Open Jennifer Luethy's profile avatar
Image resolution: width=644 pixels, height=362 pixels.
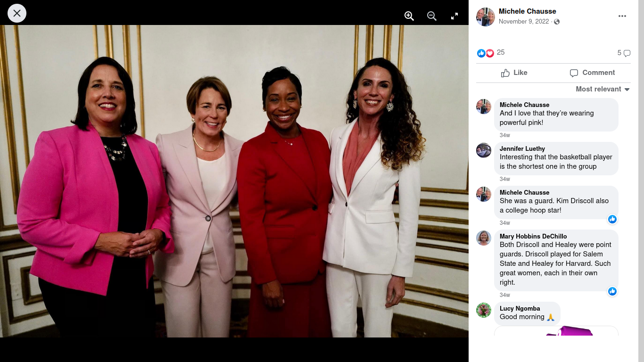[484, 150]
